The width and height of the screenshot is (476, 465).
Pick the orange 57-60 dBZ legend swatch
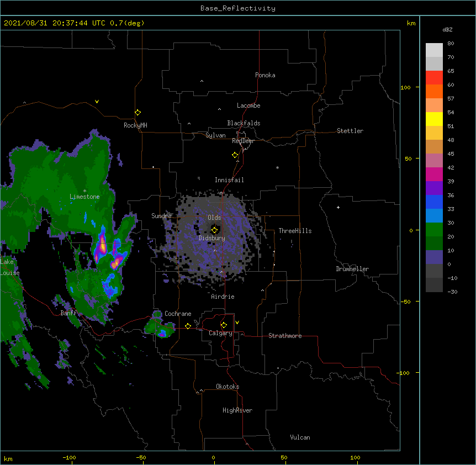(x=434, y=91)
